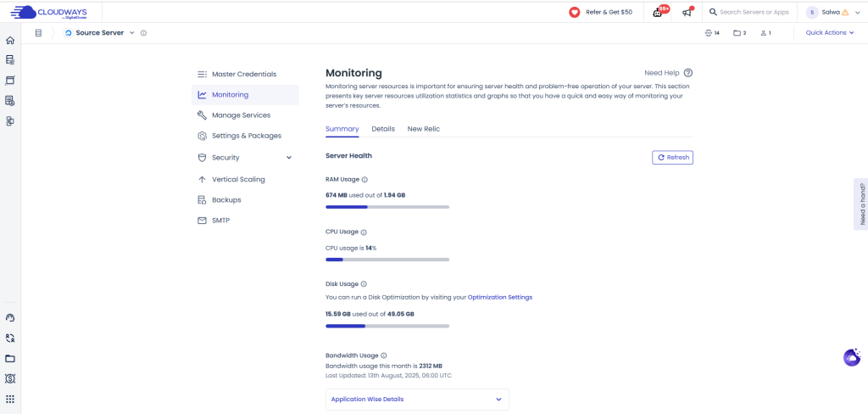Expand Application Wise Details
The height and width of the screenshot is (414, 868).
coord(417,399)
